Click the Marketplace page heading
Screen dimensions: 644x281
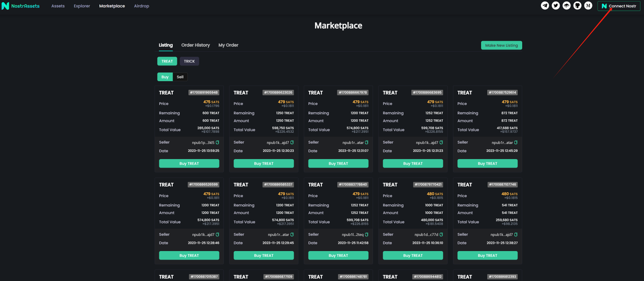point(338,25)
